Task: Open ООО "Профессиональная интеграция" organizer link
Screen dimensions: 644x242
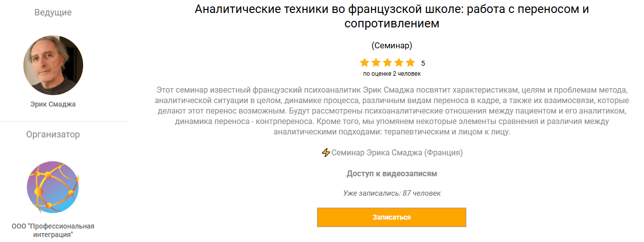Action: tap(53, 230)
